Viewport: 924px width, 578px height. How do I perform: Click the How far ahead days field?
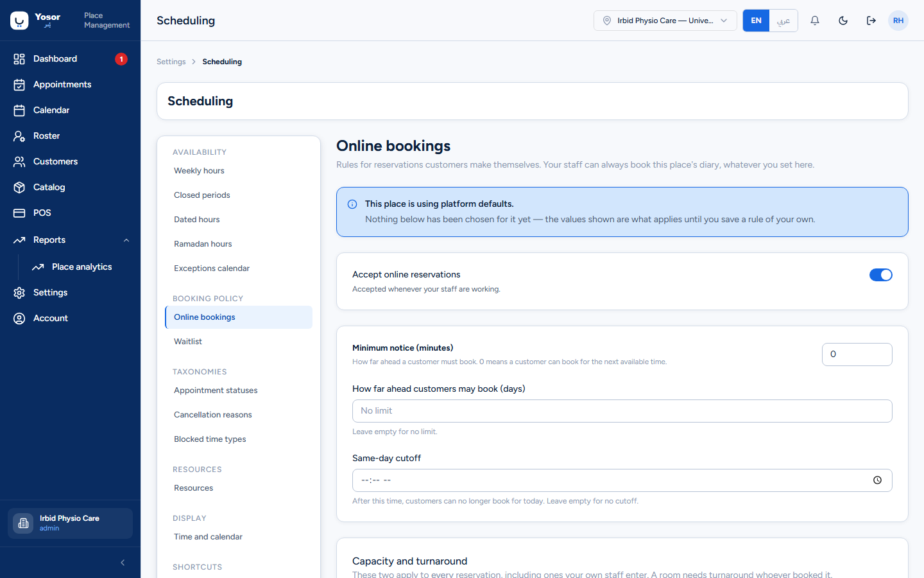pyautogui.click(x=622, y=411)
